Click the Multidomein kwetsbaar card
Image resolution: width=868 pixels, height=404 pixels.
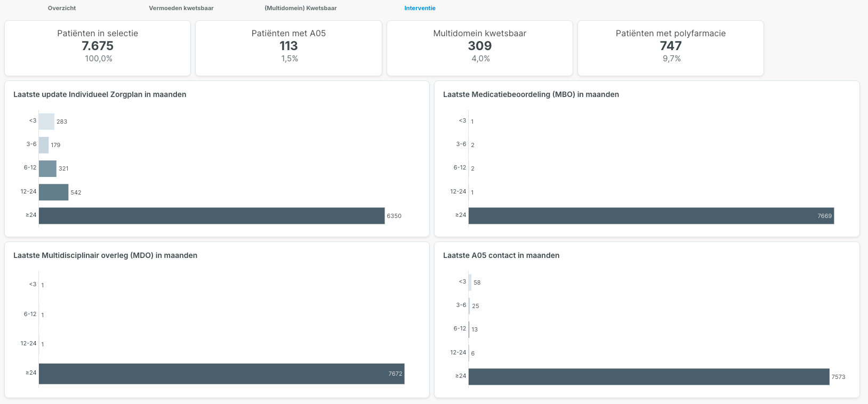(x=479, y=48)
